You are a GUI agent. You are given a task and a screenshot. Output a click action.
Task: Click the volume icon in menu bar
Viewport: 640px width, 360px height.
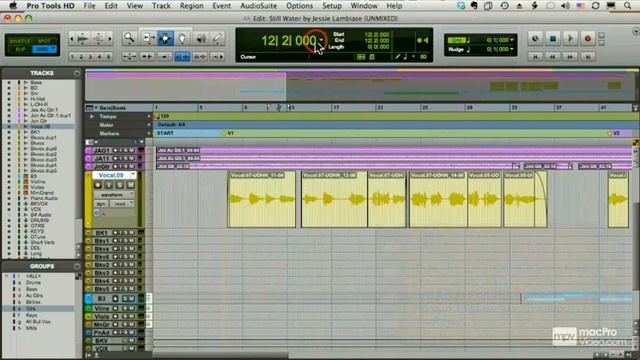point(565,6)
